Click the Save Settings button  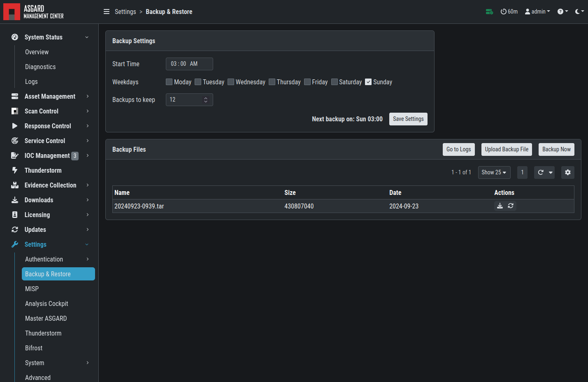pyautogui.click(x=408, y=119)
